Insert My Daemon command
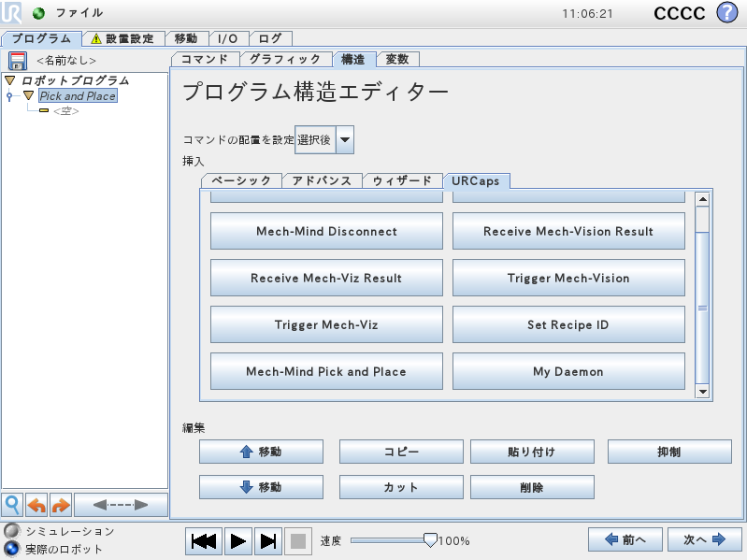Image resolution: width=747 pixels, height=560 pixels. tap(568, 371)
